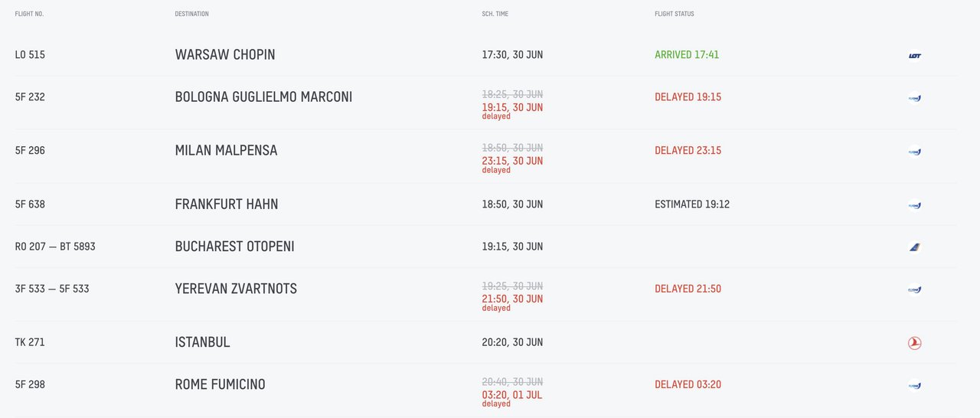Click the Turkish Airlines logo for Istanbul flight
This screenshot has height=418, width=980.
[914, 342]
